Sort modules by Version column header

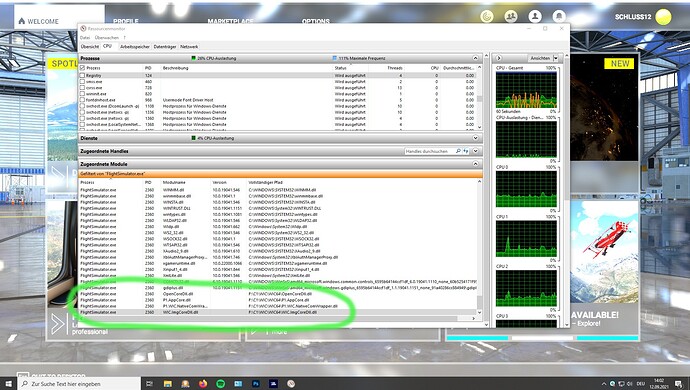[220, 182]
